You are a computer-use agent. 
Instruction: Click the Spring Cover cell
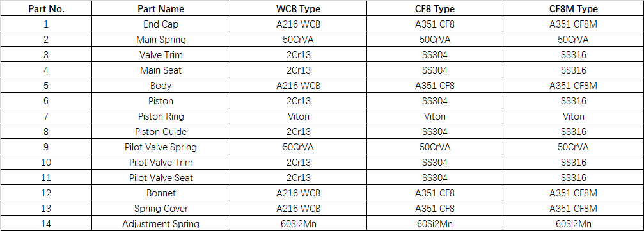161,209
